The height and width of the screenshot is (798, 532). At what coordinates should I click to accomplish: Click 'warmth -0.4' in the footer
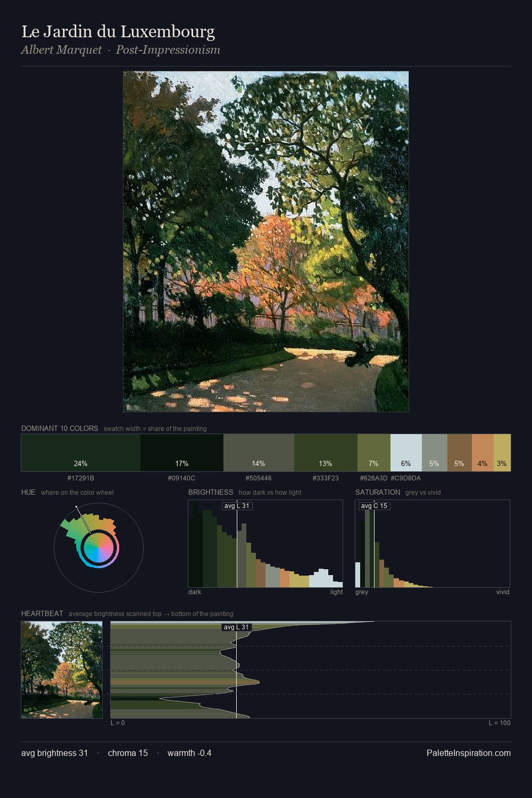coord(189,753)
